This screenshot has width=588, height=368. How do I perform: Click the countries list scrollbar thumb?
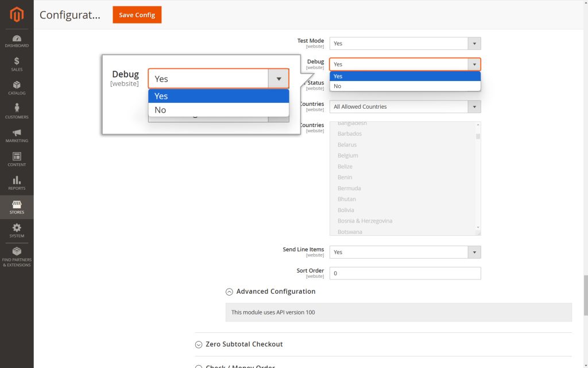click(478, 136)
